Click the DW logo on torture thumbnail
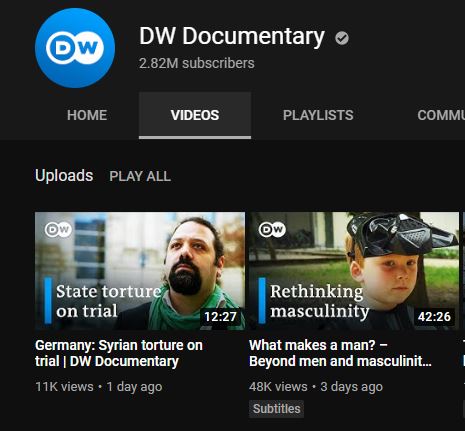The width and height of the screenshot is (465, 431). (58, 230)
